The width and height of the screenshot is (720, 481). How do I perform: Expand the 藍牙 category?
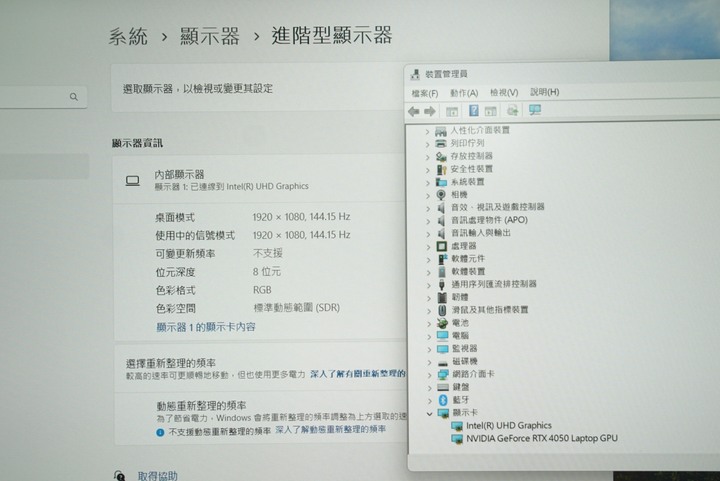(x=430, y=401)
